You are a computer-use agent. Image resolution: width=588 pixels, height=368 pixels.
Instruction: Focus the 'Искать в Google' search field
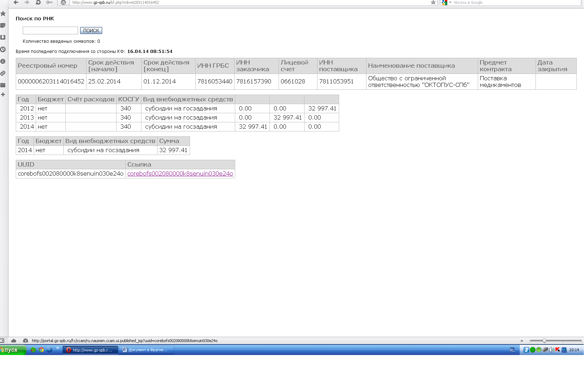click(x=516, y=2)
